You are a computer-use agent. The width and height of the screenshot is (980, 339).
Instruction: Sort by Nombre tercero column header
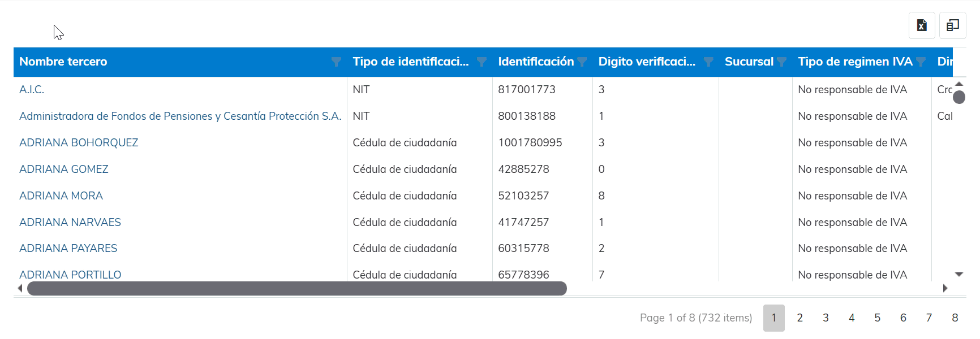[63, 62]
